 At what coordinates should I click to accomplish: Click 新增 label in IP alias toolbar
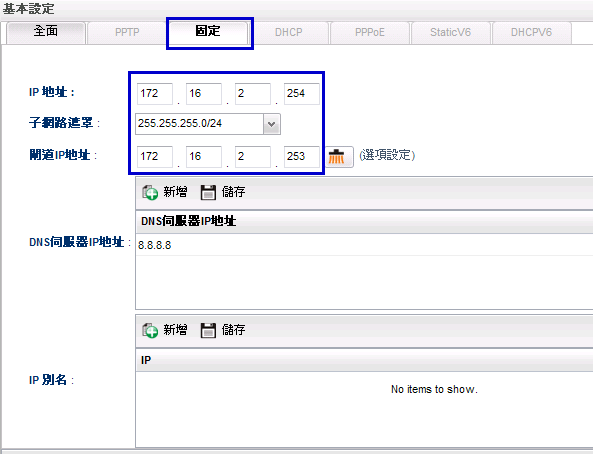[175, 330]
